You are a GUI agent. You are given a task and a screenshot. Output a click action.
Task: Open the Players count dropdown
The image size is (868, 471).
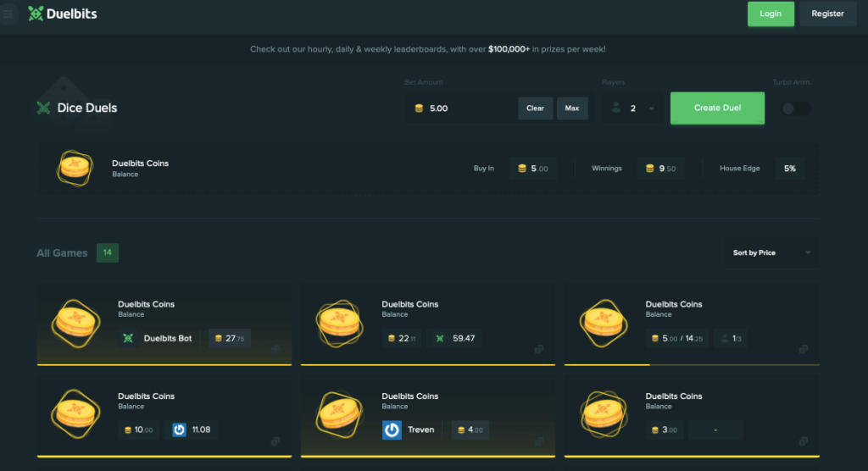coord(632,108)
